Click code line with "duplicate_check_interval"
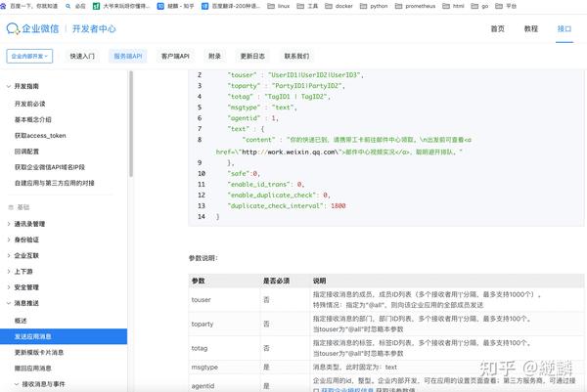The height and width of the screenshot is (392, 587). pyautogui.click(x=287, y=206)
